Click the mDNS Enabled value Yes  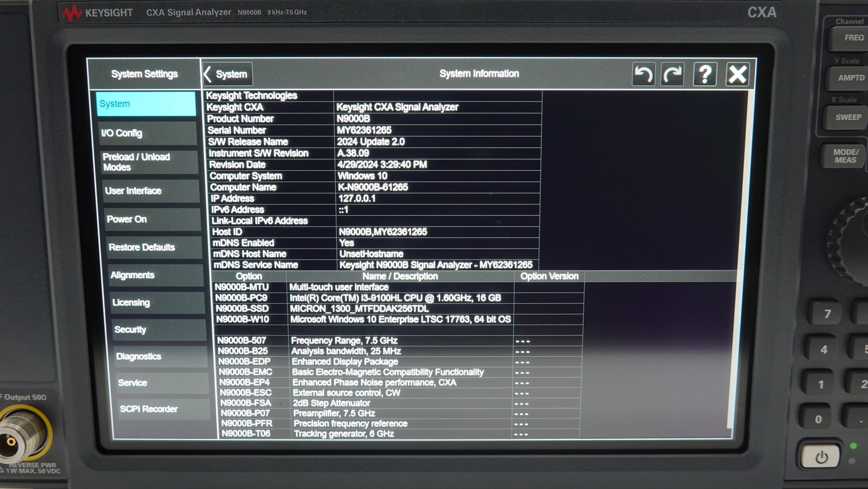(x=347, y=243)
